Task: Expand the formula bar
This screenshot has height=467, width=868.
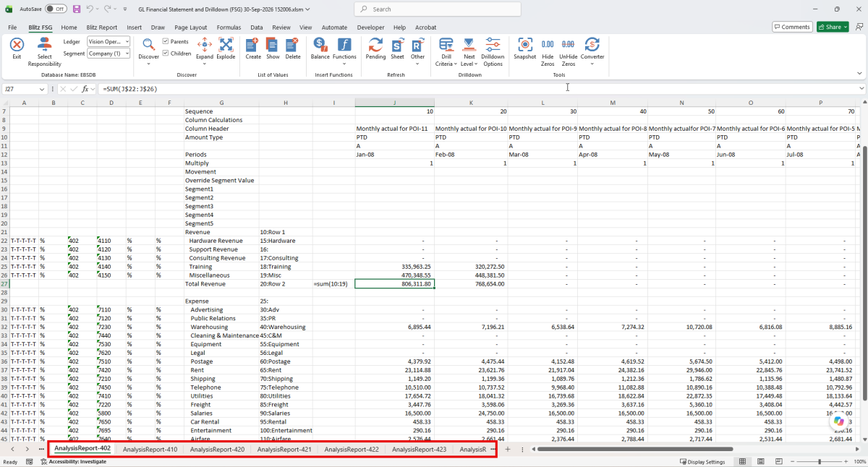Action: coord(861,88)
